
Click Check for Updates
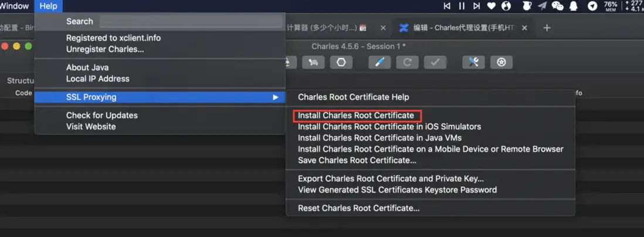pos(102,116)
